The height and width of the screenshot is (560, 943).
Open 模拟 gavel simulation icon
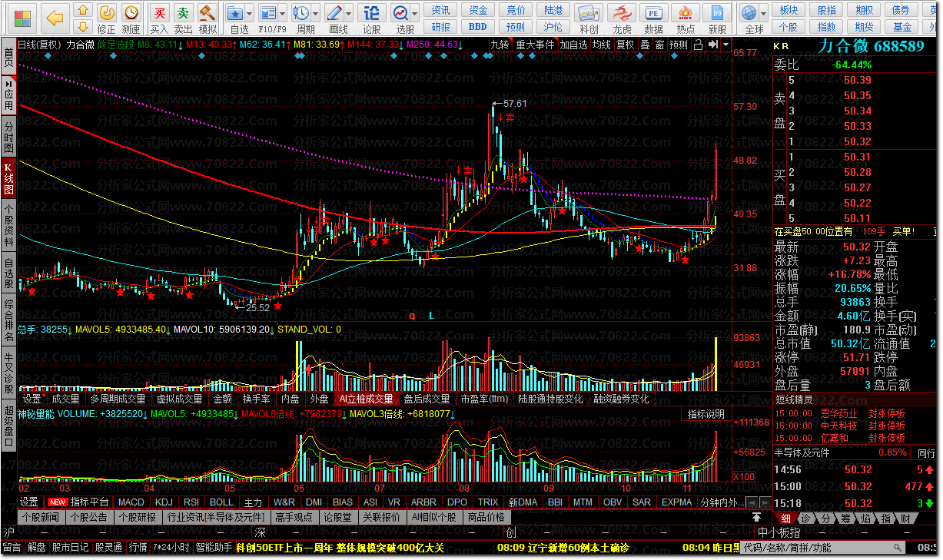tap(208, 13)
